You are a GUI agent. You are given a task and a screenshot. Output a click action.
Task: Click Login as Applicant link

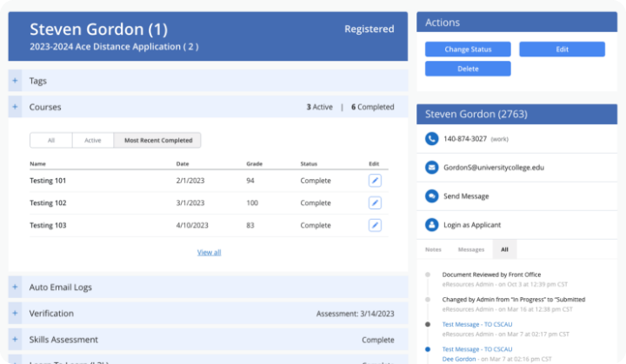click(472, 225)
